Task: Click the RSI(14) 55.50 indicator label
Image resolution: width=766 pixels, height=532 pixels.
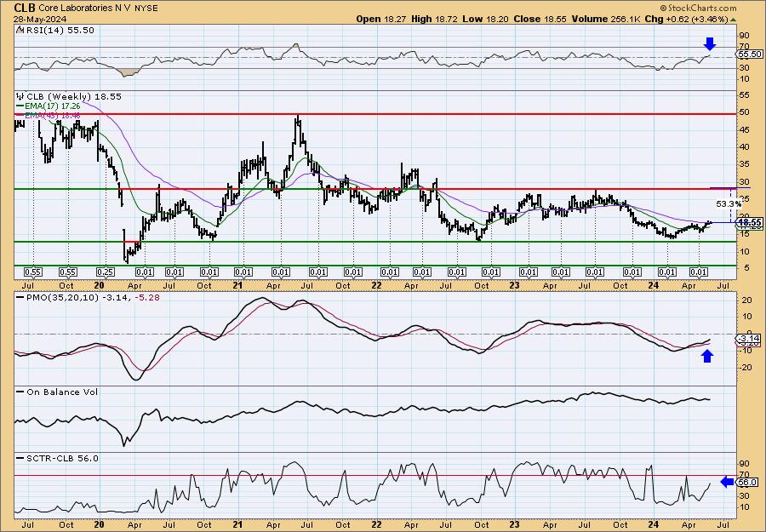Action: [x=60, y=30]
